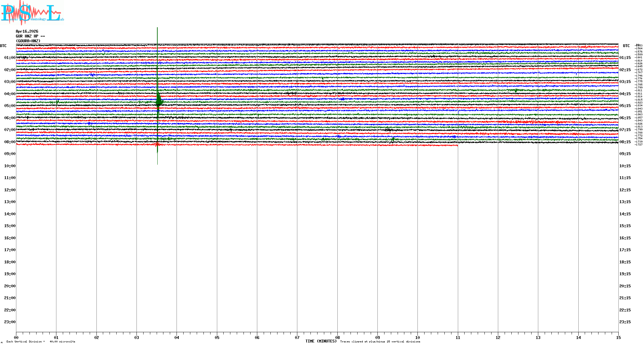Select the 23:00 hour label on left
This screenshot has height=346, width=644.
coord(10,322)
